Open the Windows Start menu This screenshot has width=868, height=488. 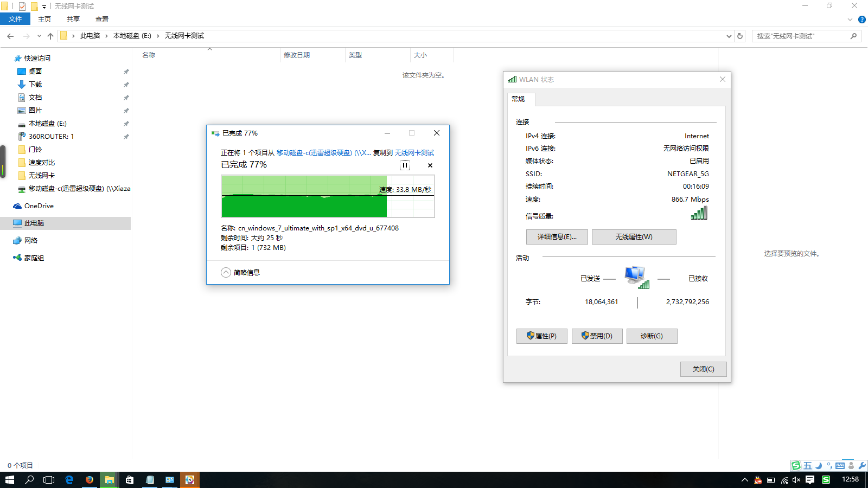10,480
